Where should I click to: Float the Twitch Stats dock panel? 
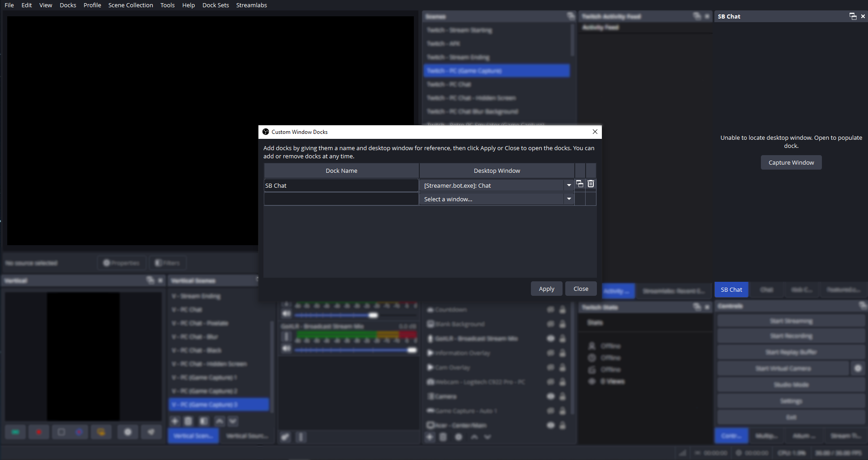(x=697, y=307)
